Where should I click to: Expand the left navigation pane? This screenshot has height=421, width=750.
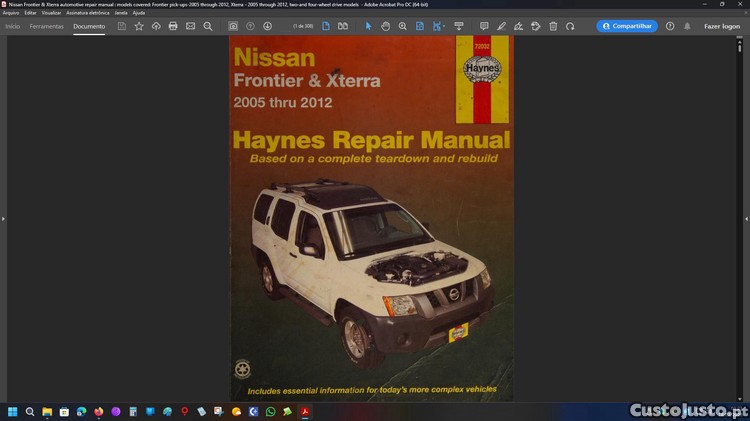3,218
